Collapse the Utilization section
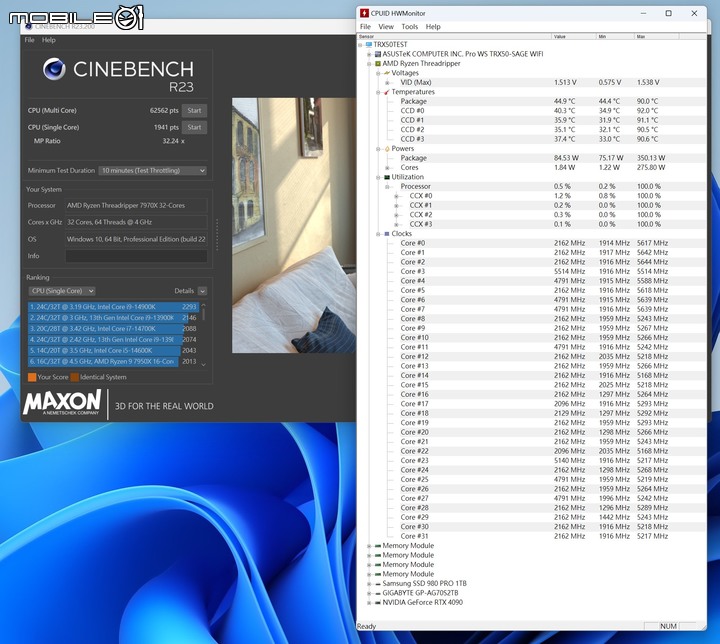This screenshot has height=644, width=720. click(x=378, y=177)
